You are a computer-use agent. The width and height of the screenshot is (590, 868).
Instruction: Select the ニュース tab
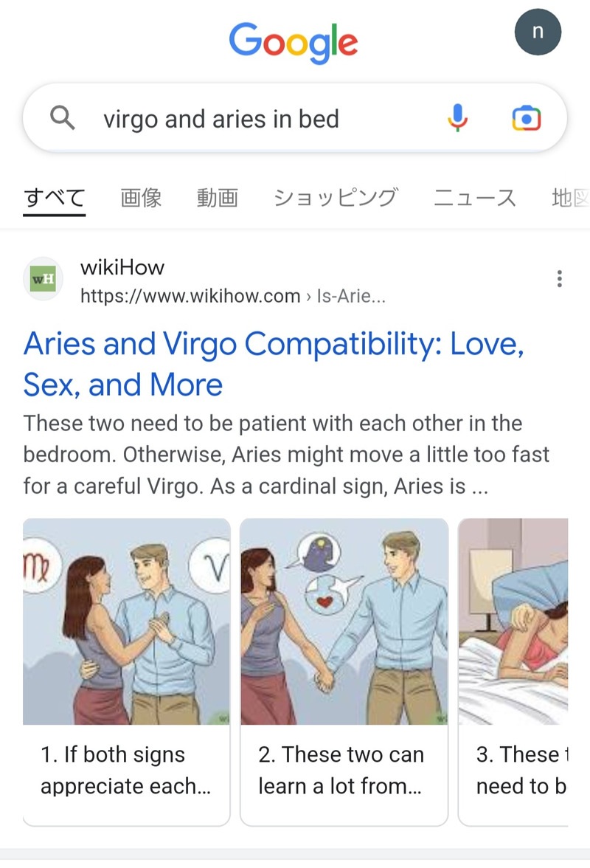(474, 198)
